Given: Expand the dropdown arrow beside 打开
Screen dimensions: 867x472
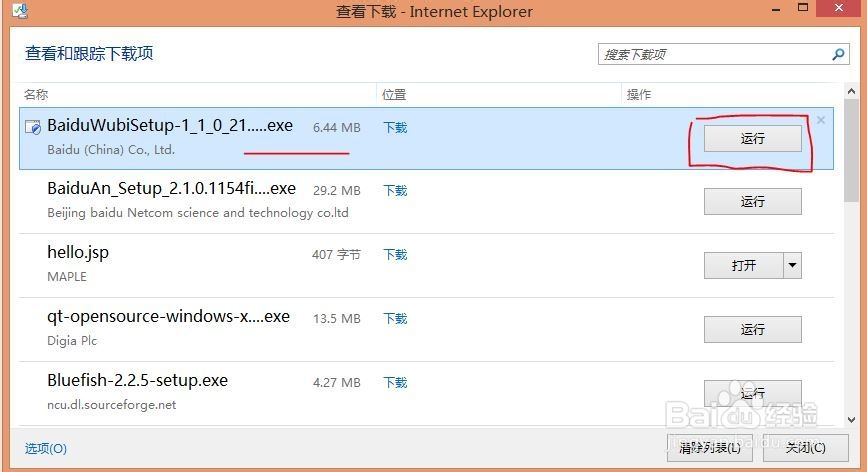Looking at the screenshot, I should coord(792,265).
